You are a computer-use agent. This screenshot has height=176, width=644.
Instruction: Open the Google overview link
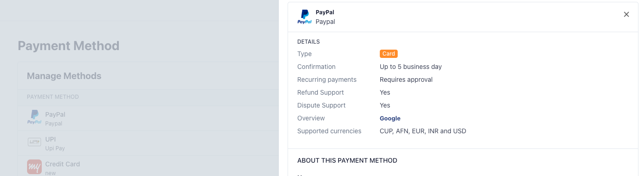(390, 118)
